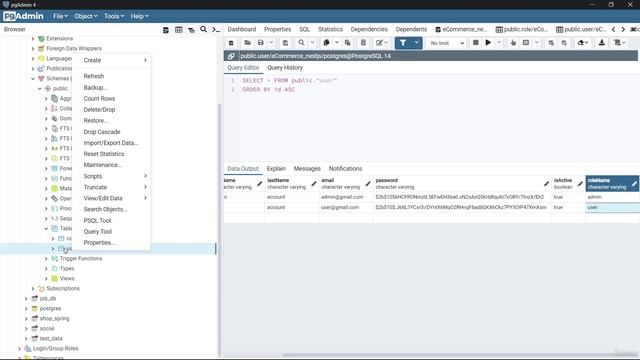The image size is (640, 360).
Task: Select the postgres database tree item
Action: pyautogui.click(x=50, y=309)
